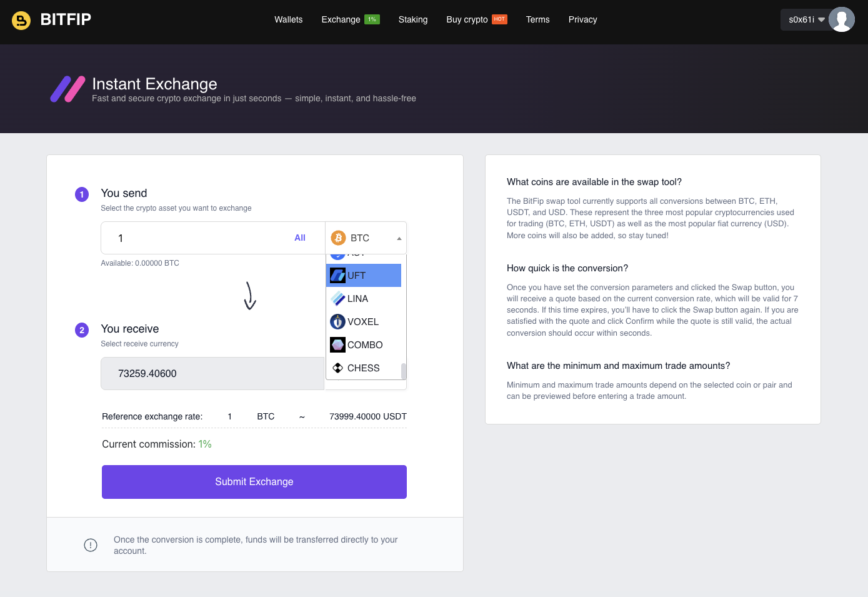Click the Instant Exchange slash logo
Viewport: 868px width, 597px height.
pyautogui.click(x=67, y=89)
